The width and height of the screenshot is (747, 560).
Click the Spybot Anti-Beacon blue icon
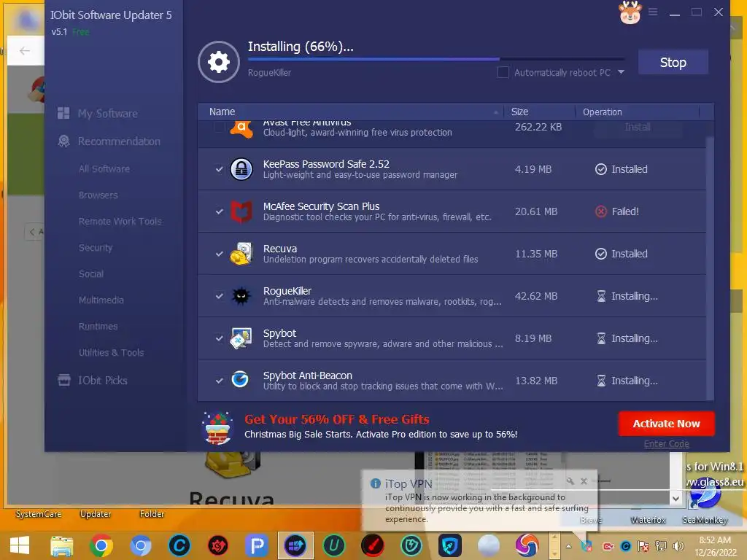(240, 379)
